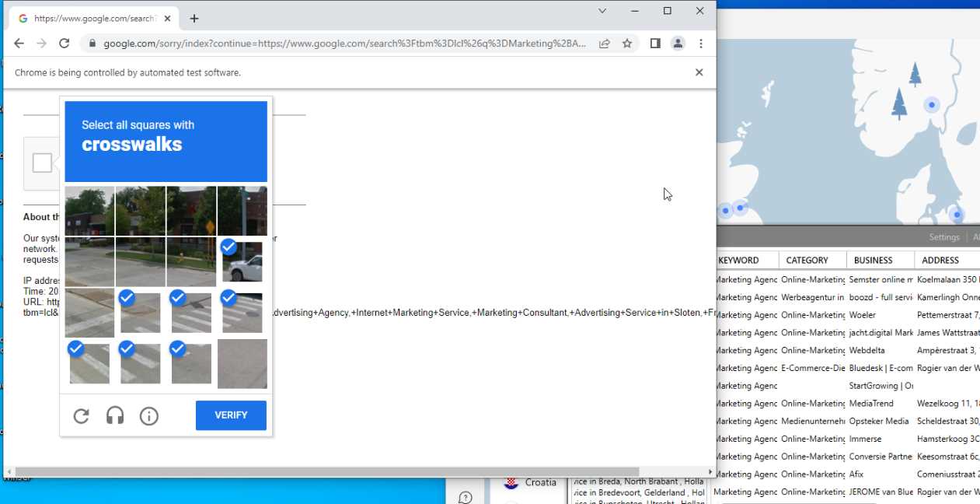The width and height of the screenshot is (980, 504).
Task: Click the Medienunternehm category cell
Action: pyautogui.click(x=813, y=421)
